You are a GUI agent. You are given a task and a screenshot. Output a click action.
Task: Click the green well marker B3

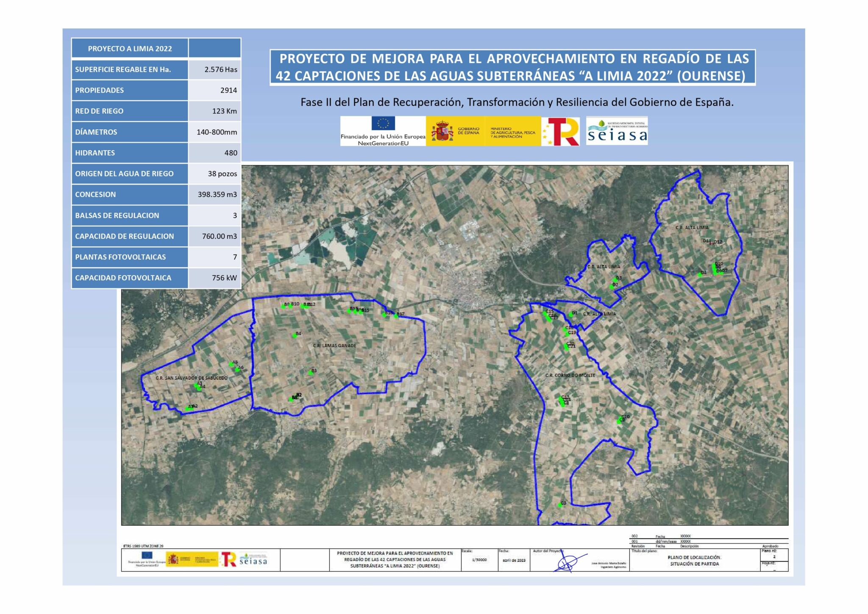pyautogui.click(x=310, y=373)
